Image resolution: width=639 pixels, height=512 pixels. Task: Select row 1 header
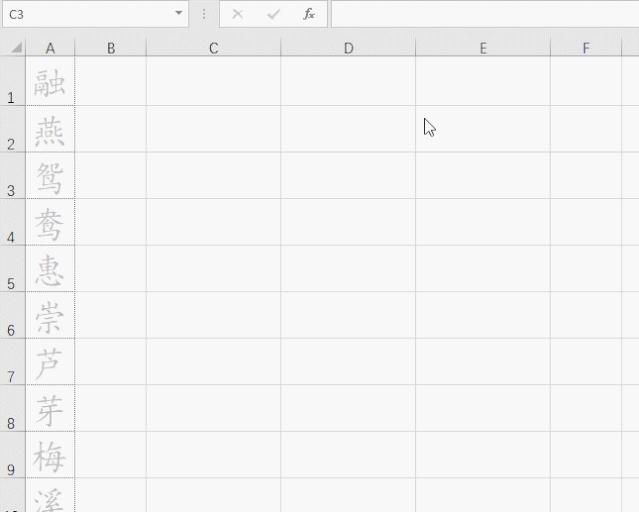point(12,81)
